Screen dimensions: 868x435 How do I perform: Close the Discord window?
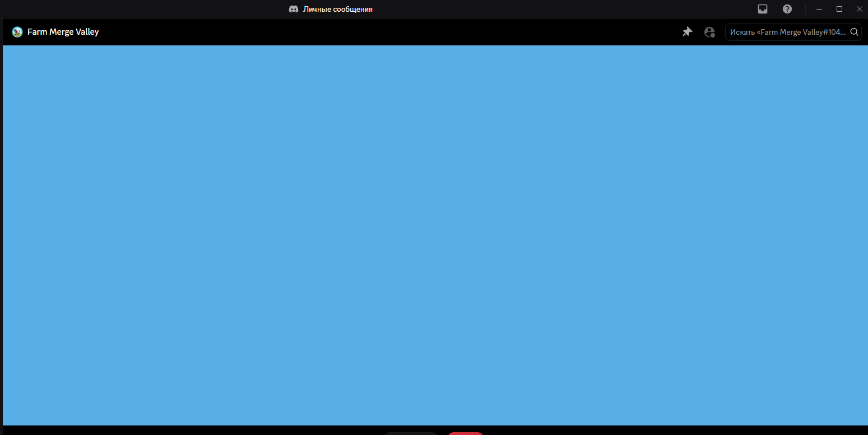[859, 9]
